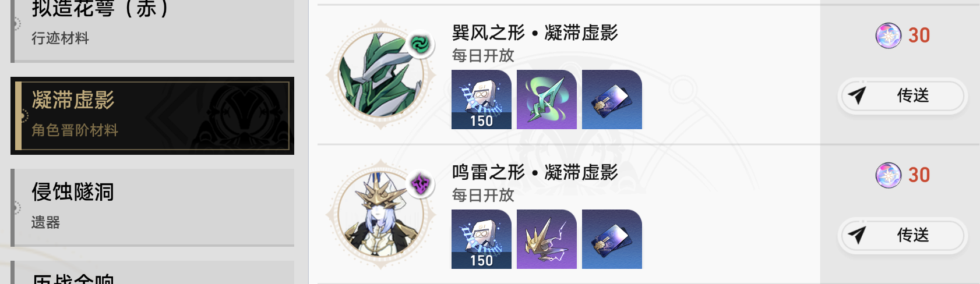Open the 侵蚀隧洞 relics tab

(x=152, y=207)
